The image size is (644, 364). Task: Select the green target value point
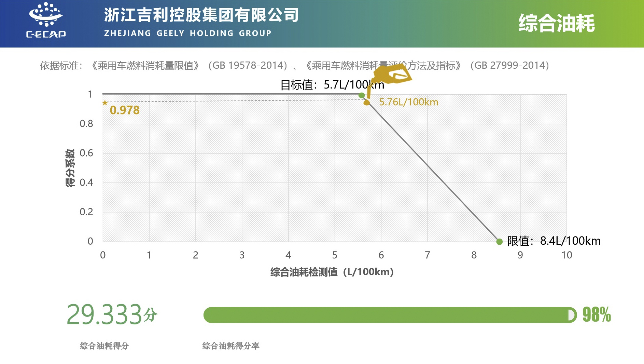coord(362,95)
